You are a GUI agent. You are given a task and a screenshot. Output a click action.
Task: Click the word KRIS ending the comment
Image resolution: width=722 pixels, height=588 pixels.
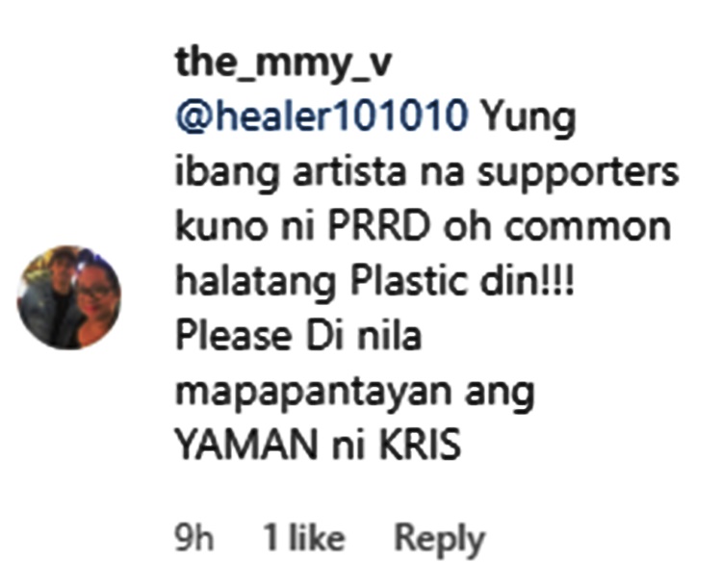click(420, 446)
